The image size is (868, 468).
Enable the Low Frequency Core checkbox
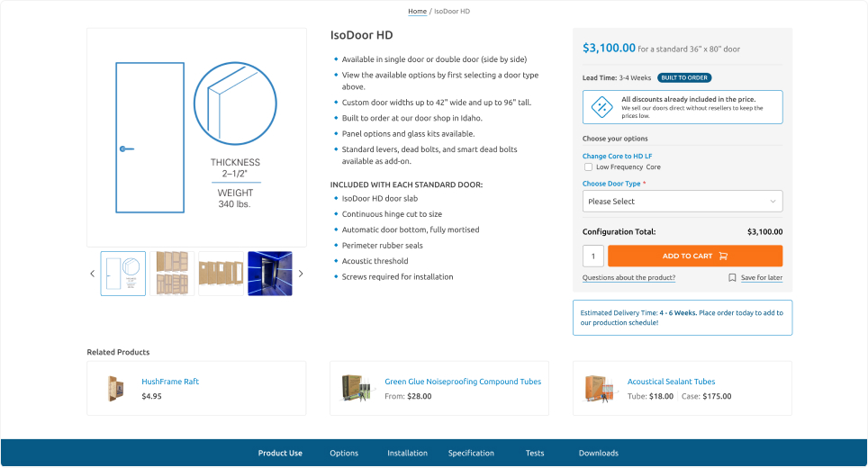pyautogui.click(x=588, y=167)
